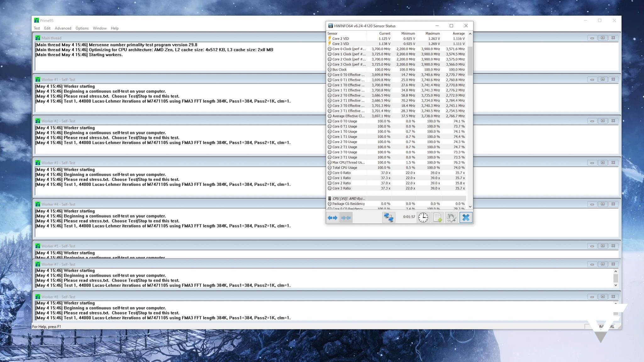Click the Prime95 icon in the title bar
The width and height of the screenshot is (644, 362).
(x=36, y=20)
